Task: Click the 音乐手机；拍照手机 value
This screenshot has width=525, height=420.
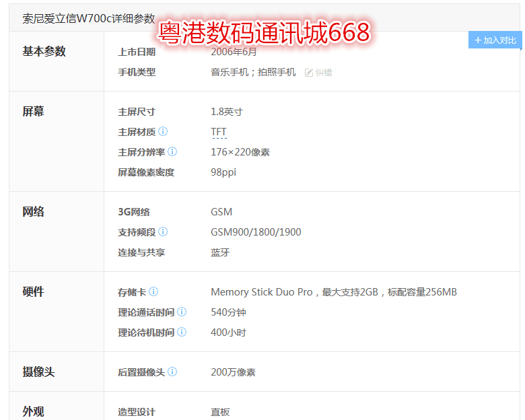Action: [253, 72]
